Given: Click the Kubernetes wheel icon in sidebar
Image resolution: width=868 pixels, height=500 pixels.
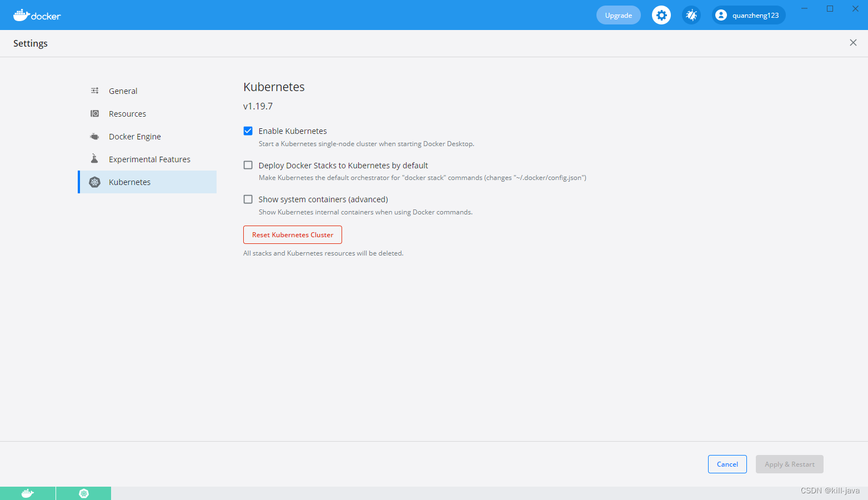Looking at the screenshot, I should click(95, 182).
